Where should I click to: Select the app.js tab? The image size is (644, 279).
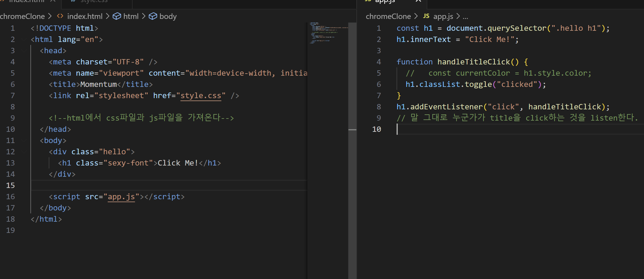pos(385,1)
